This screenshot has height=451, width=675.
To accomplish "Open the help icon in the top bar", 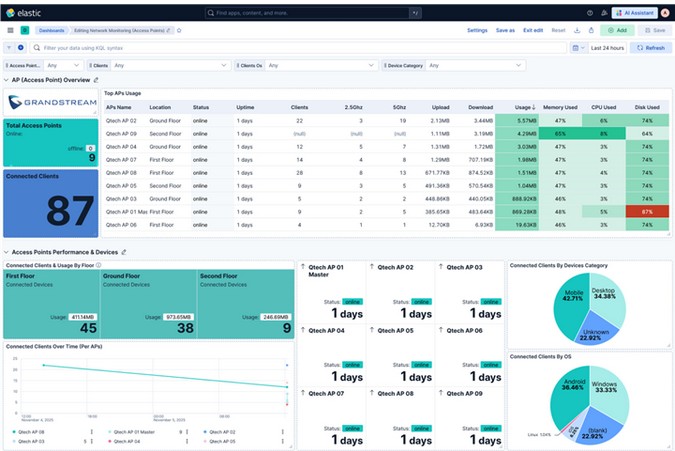I will coord(590,13).
